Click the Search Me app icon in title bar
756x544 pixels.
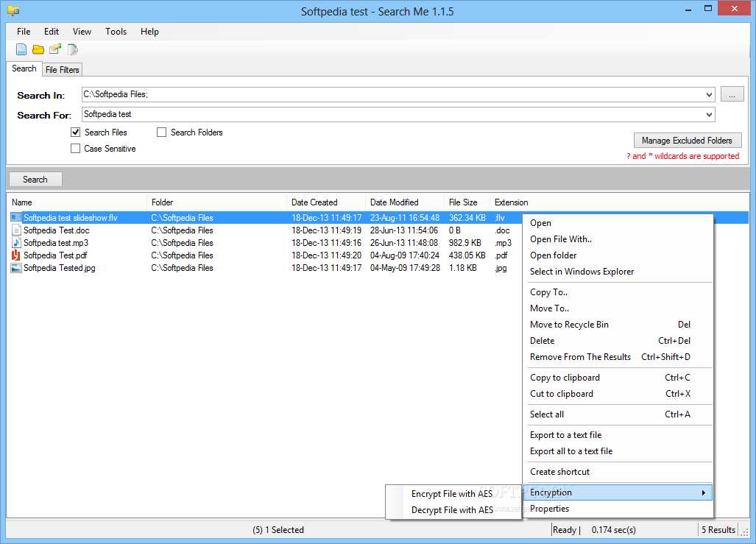coord(13,10)
